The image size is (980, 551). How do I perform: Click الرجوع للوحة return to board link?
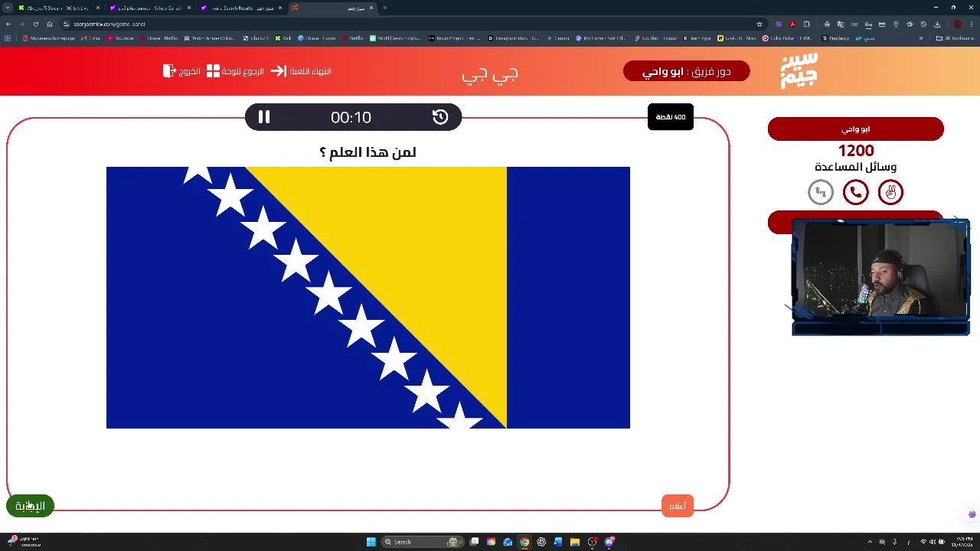[x=235, y=71]
